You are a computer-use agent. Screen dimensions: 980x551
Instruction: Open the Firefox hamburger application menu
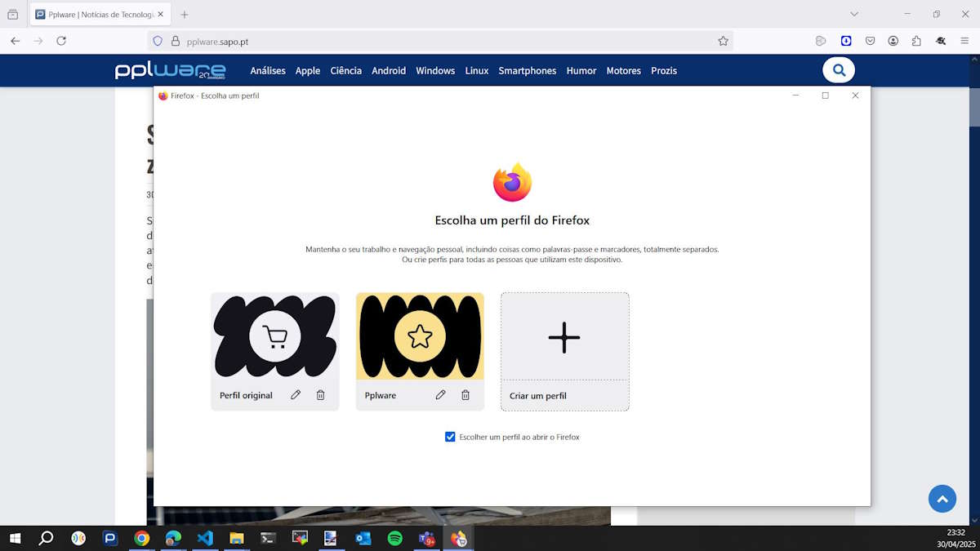pos(964,41)
